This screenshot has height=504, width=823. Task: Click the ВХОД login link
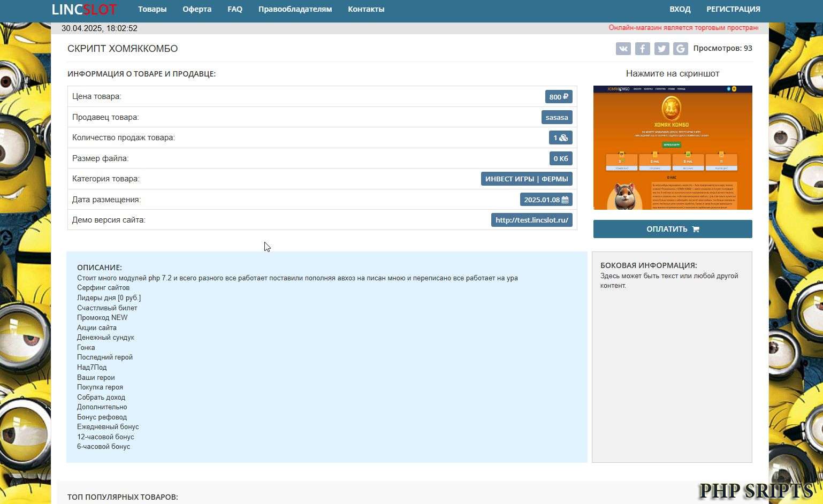[x=680, y=9]
